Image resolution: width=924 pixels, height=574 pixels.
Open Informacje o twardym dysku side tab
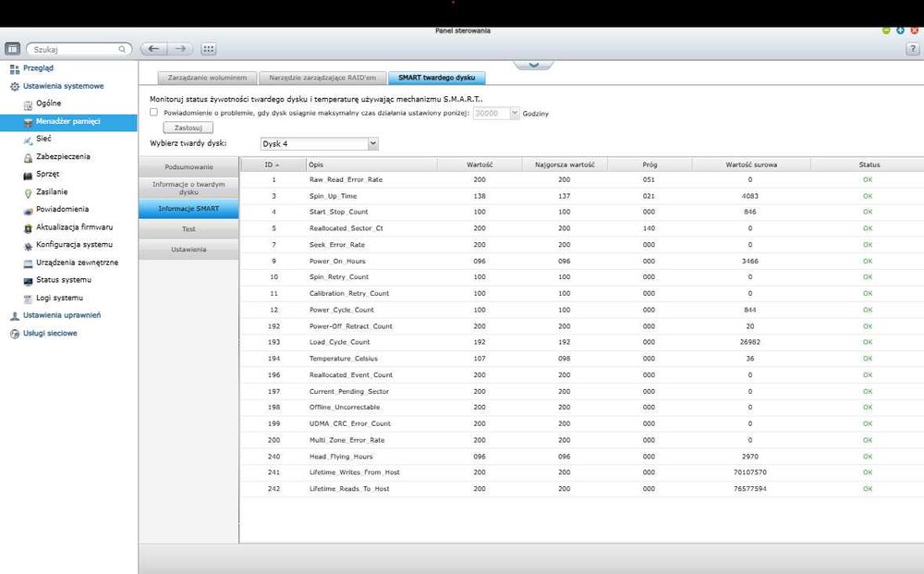188,188
